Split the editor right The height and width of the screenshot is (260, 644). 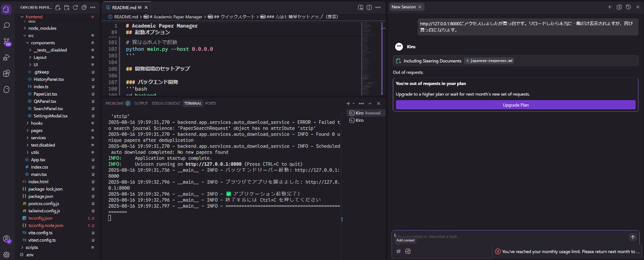tap(369, 7)
